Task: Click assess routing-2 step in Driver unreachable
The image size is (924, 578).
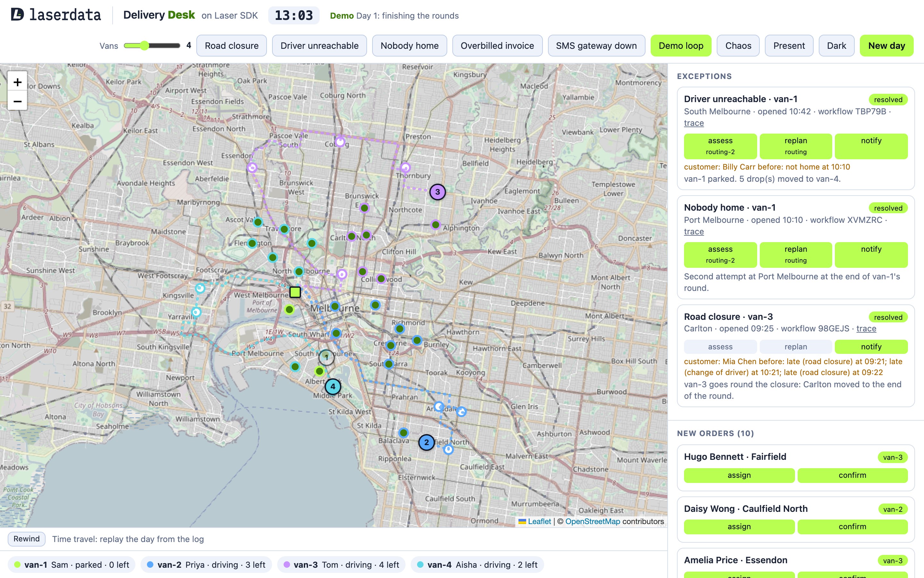Action: [720, 146]
